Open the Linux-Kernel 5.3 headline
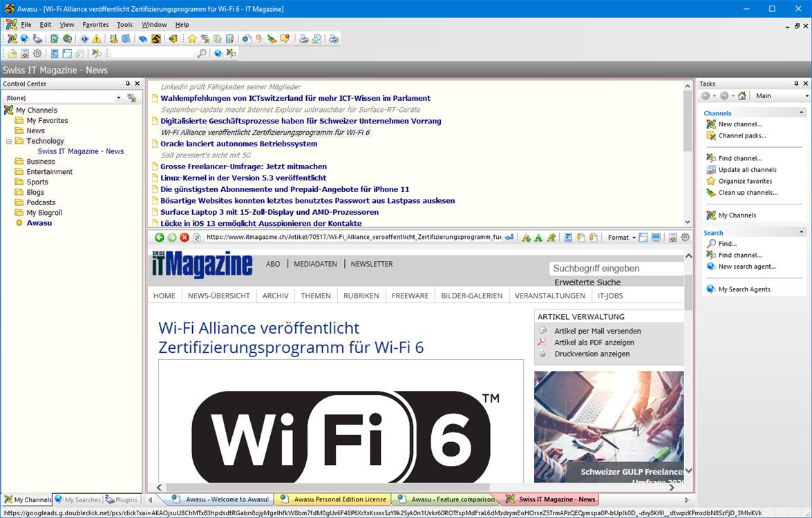Viewport: 812px width, 518px height. point(243,178)
